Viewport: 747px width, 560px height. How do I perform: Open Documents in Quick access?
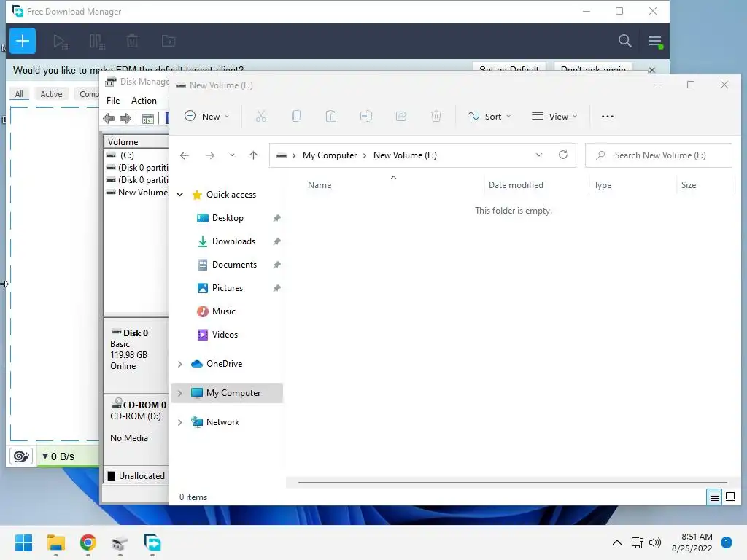tap(234, 265)
